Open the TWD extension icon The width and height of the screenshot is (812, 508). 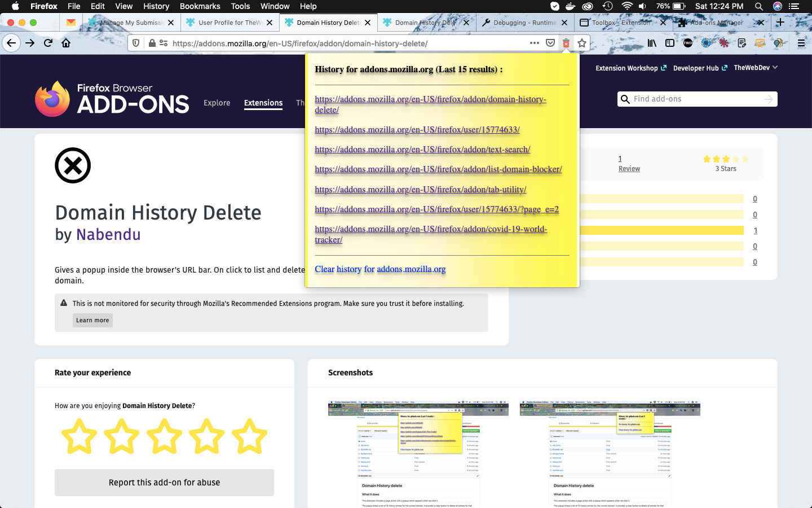(x=688, y=43)
